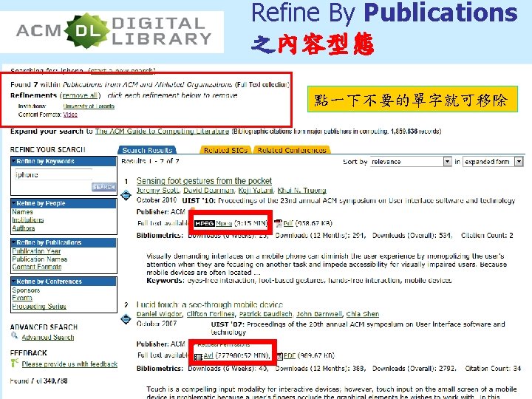This screenshot has width=532, height=399.
Task: Click the diamond icon beside result 2
Action: (126, 319)
